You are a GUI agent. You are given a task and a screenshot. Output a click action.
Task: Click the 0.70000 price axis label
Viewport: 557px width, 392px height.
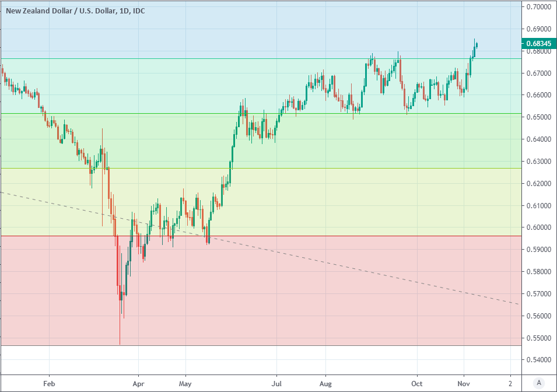pos(538,7)
